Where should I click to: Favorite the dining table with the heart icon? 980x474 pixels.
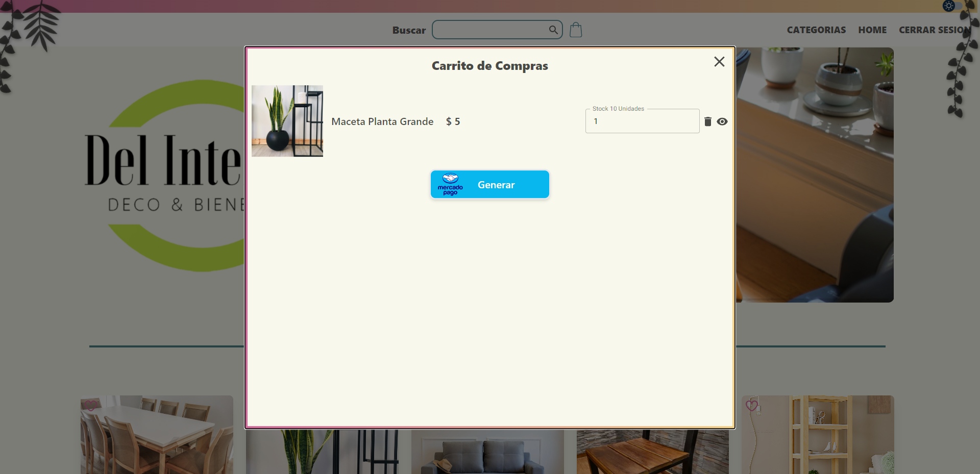click(x=91, y=406)
